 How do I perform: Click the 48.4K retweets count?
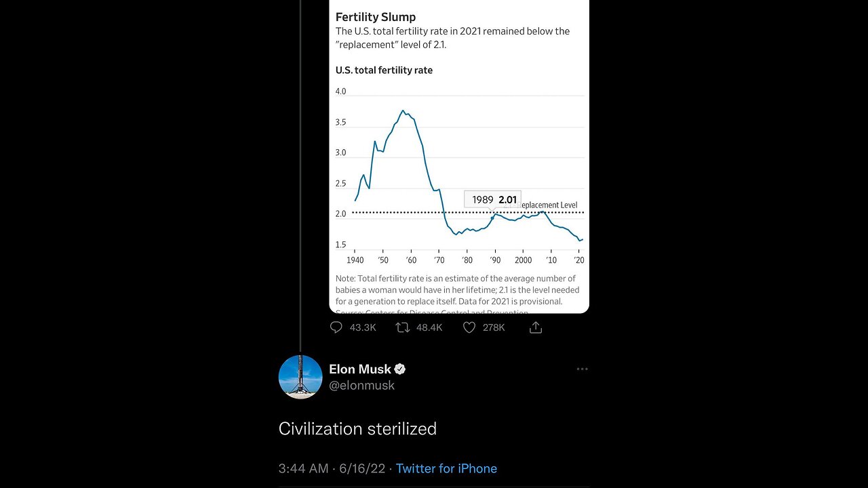click(x=429, y=327)
